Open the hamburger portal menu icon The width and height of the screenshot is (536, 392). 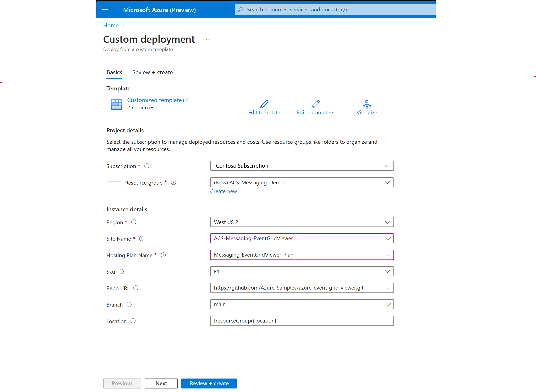click(x=105, y=10)
